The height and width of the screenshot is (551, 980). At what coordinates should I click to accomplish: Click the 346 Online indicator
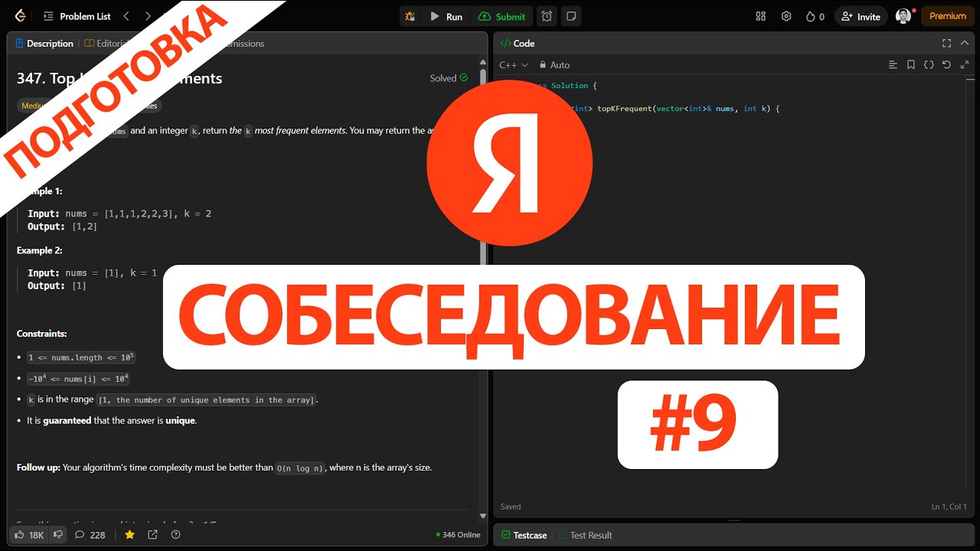point(458,535)
